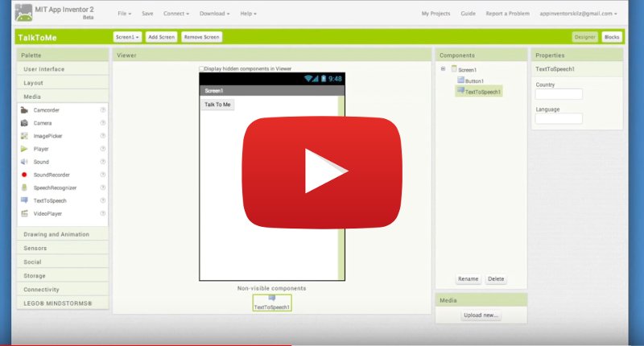
Task: Select the ImagePicker component icon
Action: click(x=24, y=136)
